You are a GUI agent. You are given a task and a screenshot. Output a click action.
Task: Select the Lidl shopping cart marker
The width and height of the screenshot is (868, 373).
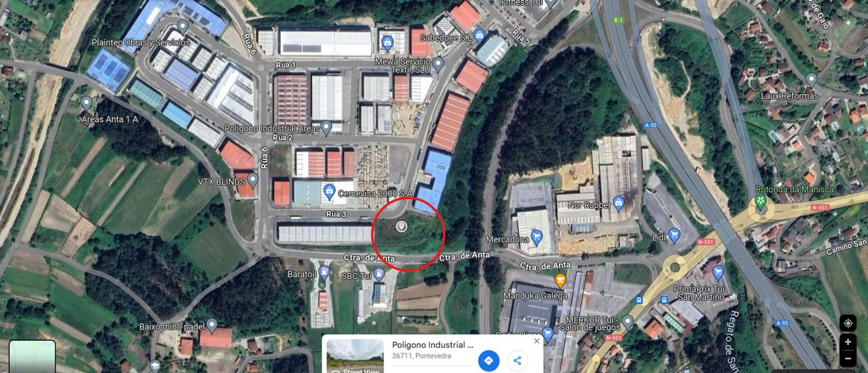[x=674, y=236]
